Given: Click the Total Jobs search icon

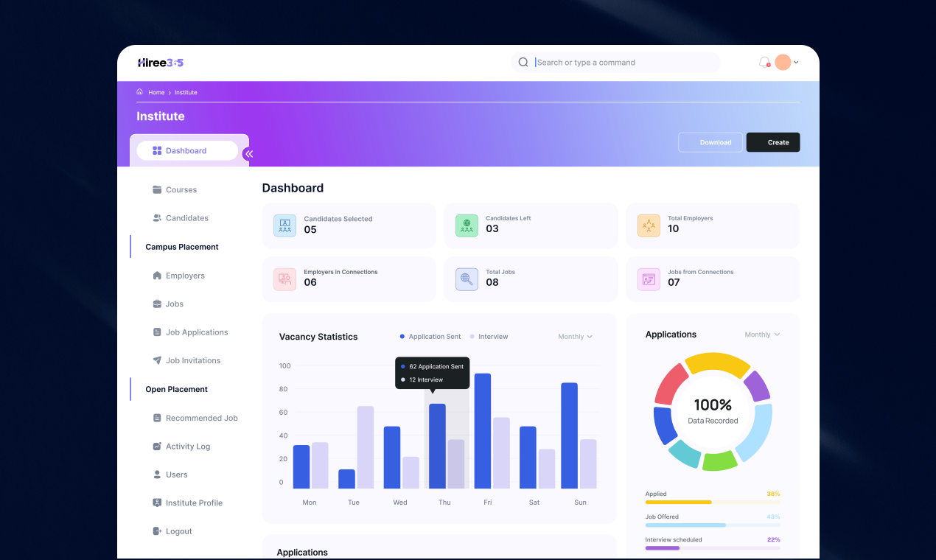Looking at the screenshot, I should (x=467, y=279).
